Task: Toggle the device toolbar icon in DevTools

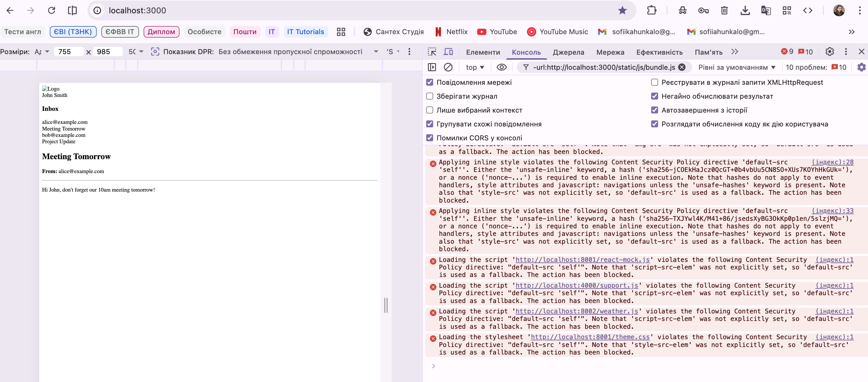Action: coord(448,52)
